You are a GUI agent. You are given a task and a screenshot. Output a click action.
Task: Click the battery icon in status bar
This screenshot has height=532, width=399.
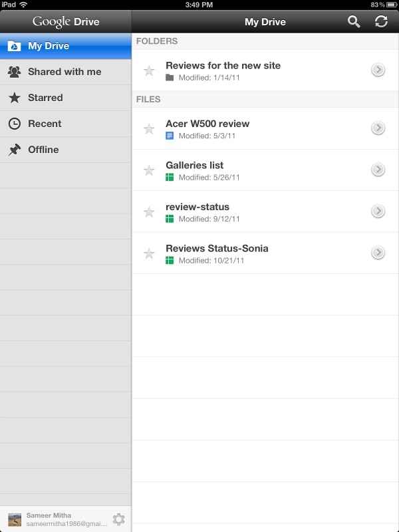(x=392, y=5)
